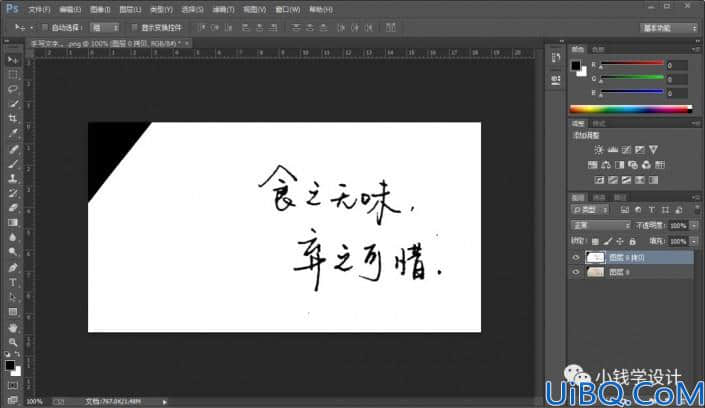Open the 窗口 menu
Image resolution: width=705 pixels, height=408 pixels.
[x=288, y=9]
